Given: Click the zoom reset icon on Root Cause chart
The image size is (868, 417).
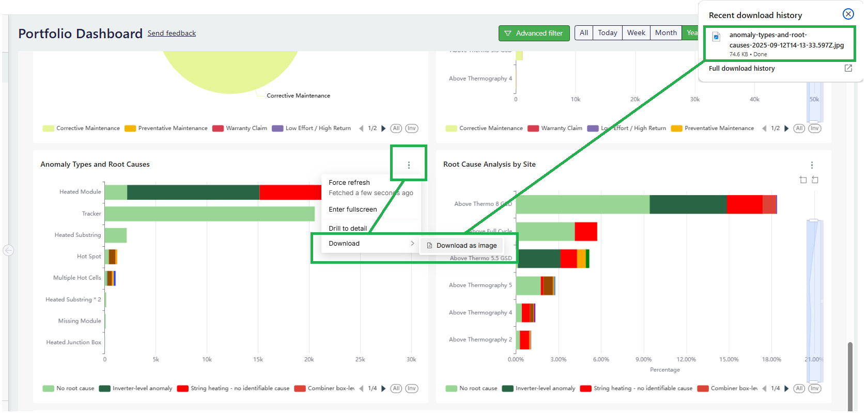Looking at the screenshot, I should tap(815, 180).
